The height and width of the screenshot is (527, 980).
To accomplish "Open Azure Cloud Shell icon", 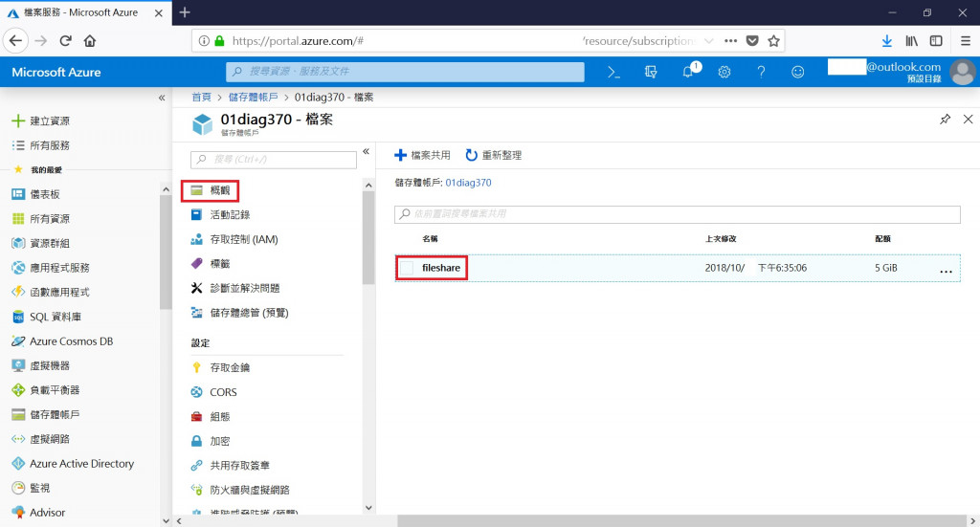I will 613,73.
